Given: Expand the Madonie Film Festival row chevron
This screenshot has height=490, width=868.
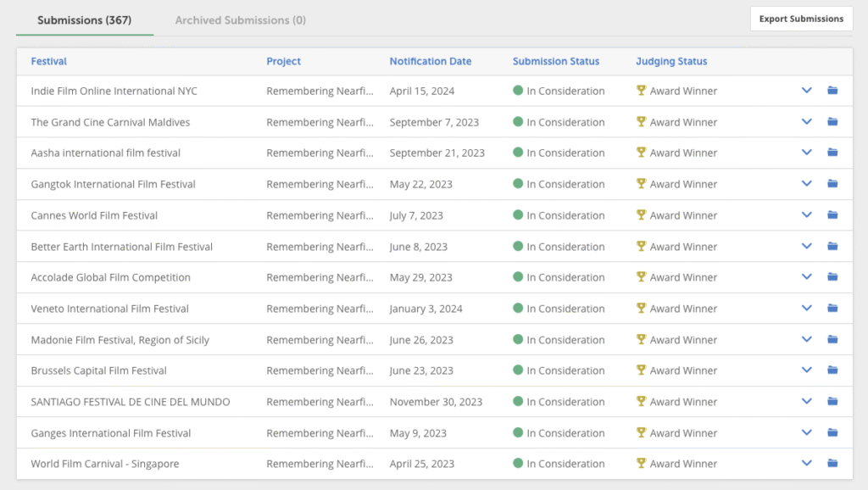Looking at the screenshot, I should 806,340.
